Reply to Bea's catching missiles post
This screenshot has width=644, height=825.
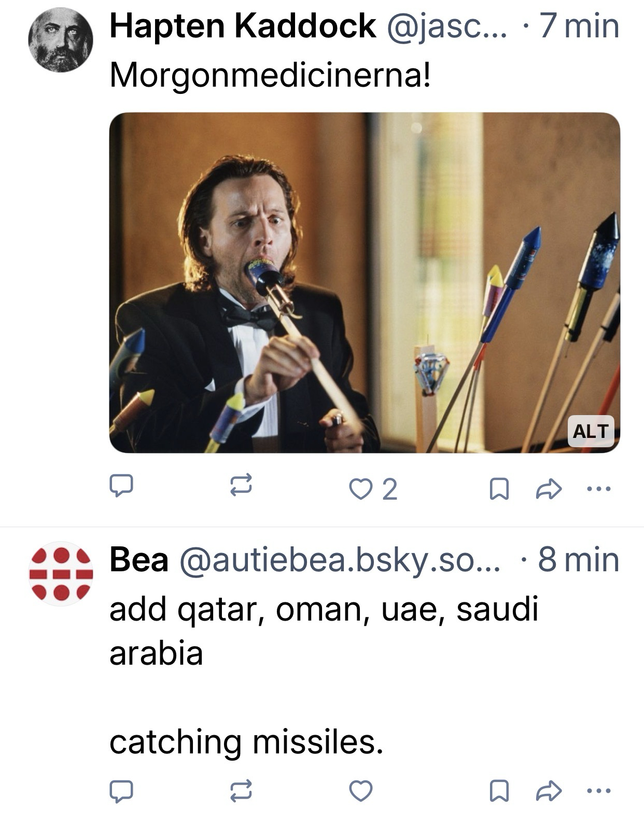[x=121, y=791]
